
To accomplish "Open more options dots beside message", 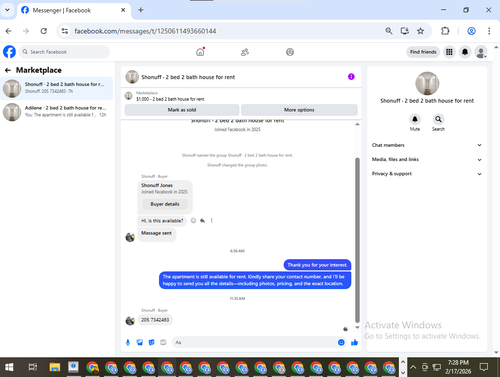I will pos(211,220).
